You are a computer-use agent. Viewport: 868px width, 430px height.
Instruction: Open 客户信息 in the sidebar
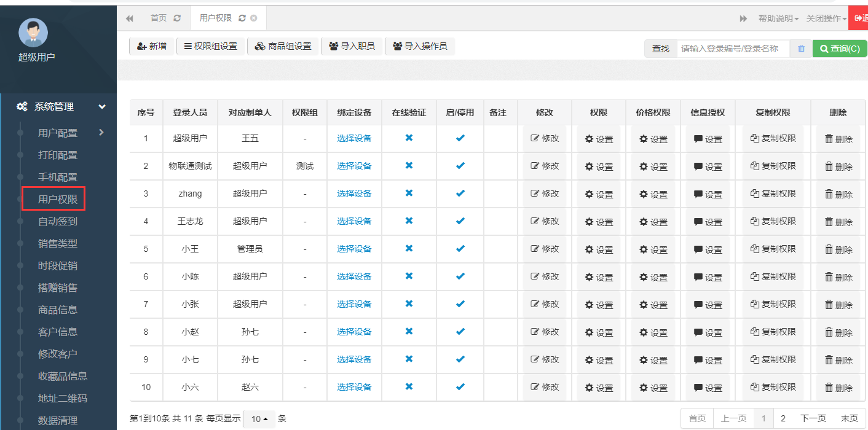tap(58, 332)
